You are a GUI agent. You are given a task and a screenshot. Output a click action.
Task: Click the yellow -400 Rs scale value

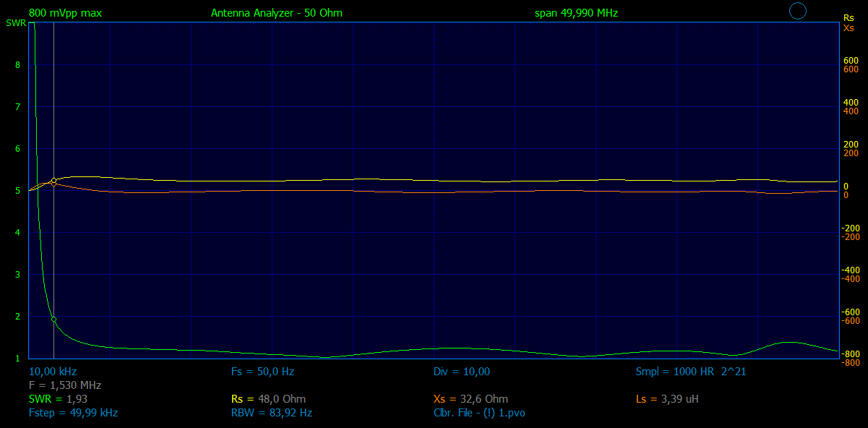tap(849, 270)
